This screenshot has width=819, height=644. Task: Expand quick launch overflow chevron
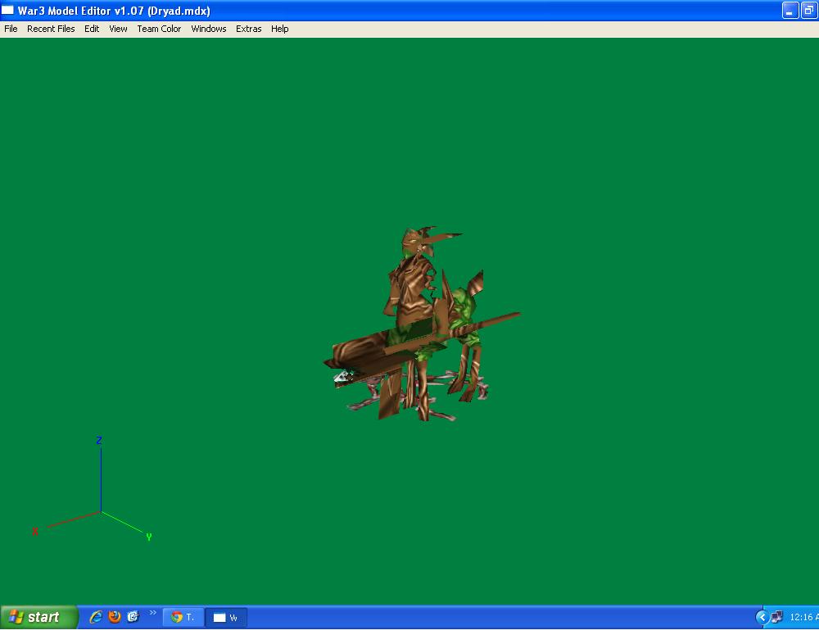pyautogui.click(x=152, y=613)
